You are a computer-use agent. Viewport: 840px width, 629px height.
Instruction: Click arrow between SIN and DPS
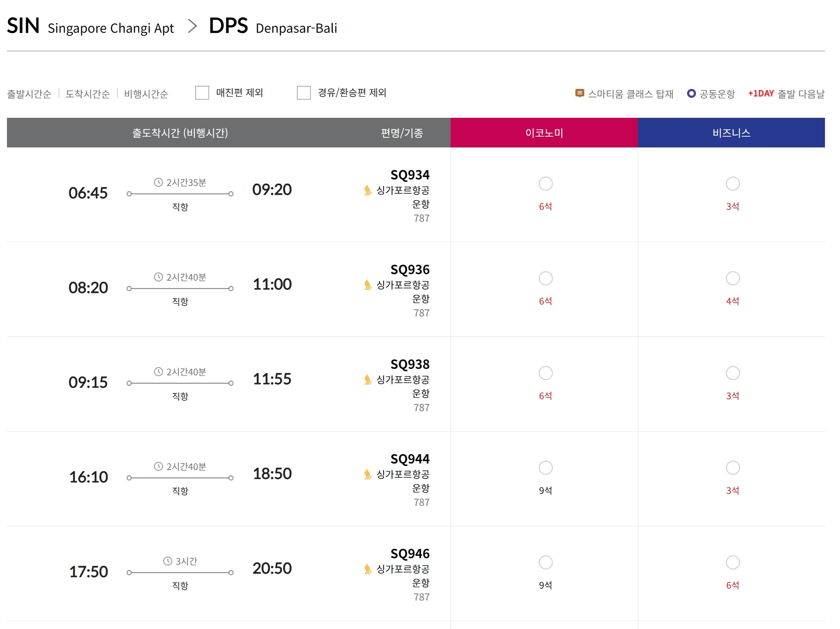coord(192,27)
